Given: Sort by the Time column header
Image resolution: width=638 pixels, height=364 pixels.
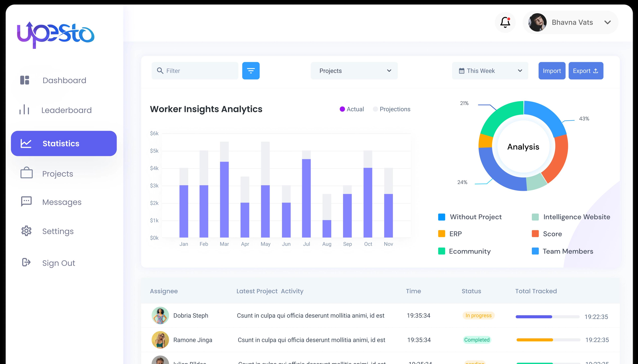Looking at the screenshot, I should click(413, 291).
